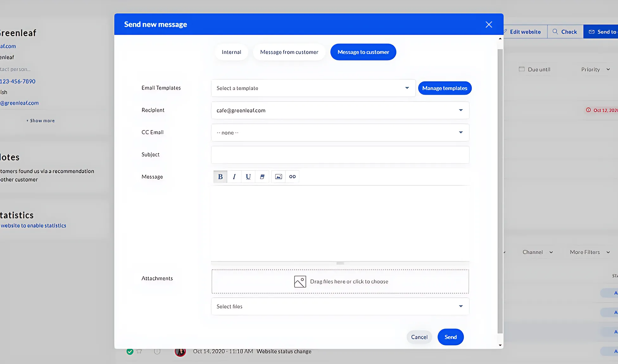Click the pencil icon next to Edit website
Screen dimensions: 618x364
coord(506,32)
